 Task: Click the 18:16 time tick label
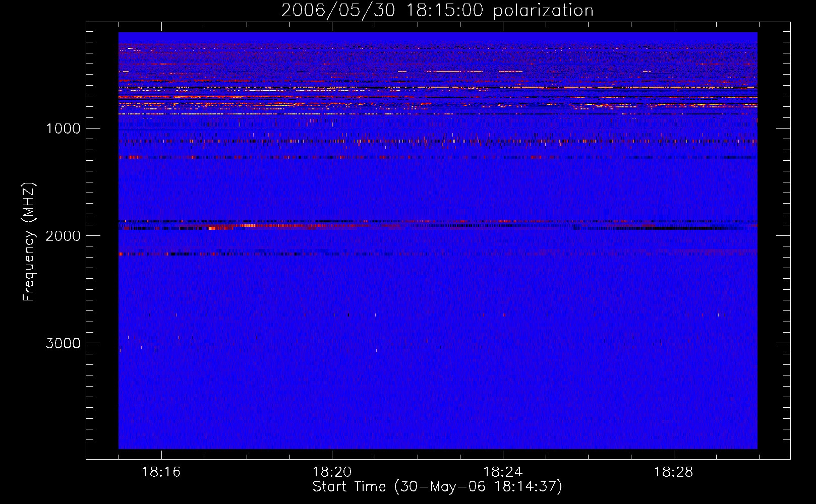(161, 472)
